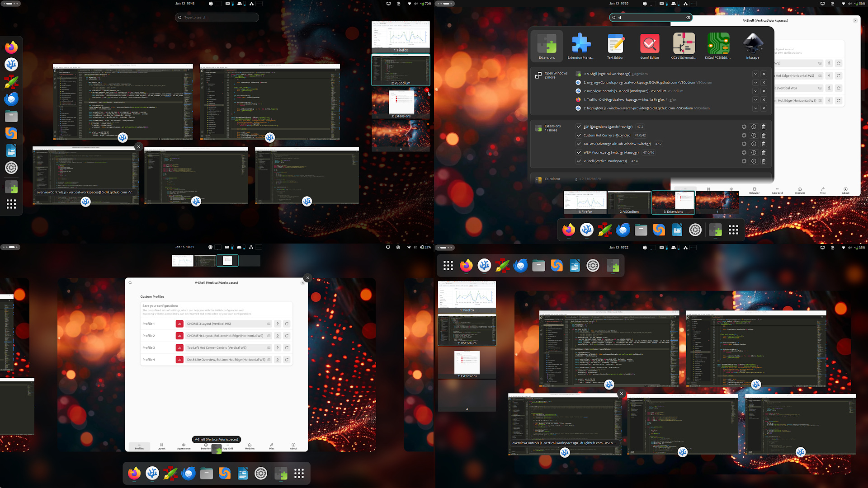Uncheck ESP (Extensions Search Provider) extension
The height and width of the screenshot is (488, 868).
click(579, 127)
